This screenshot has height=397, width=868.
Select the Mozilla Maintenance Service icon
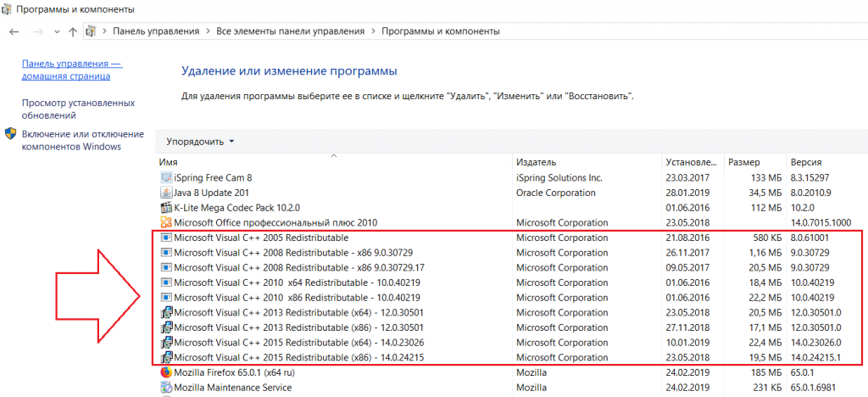(166, 388)
